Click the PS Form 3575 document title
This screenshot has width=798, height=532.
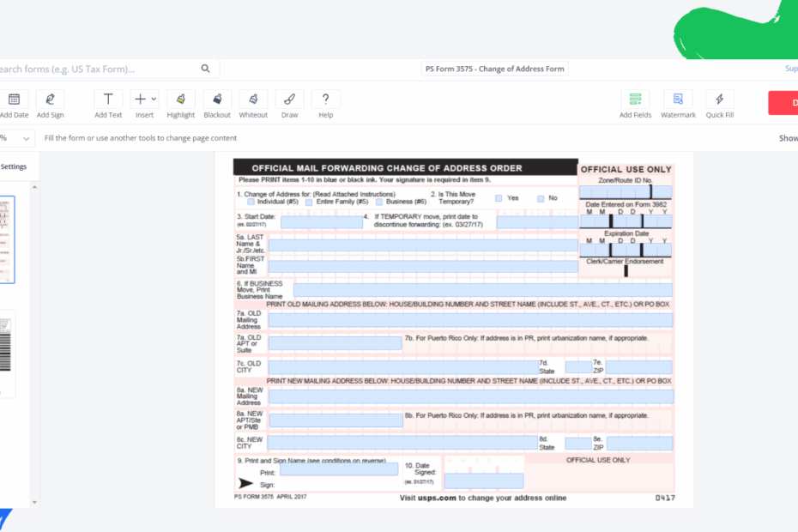(495, 68)
